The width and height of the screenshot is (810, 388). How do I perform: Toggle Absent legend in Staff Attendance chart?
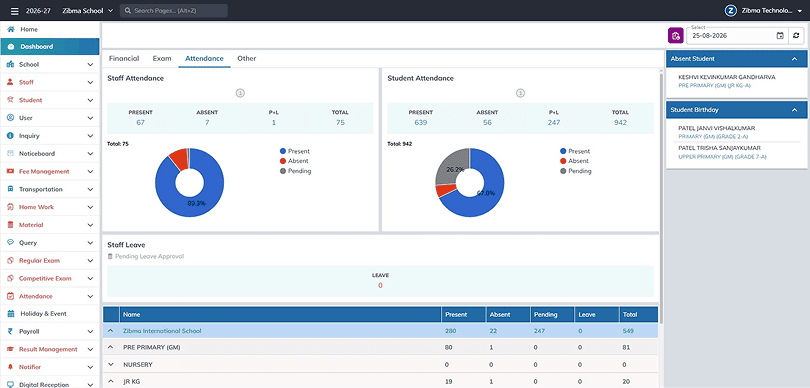pyautogui.click(x=294, y=161)
